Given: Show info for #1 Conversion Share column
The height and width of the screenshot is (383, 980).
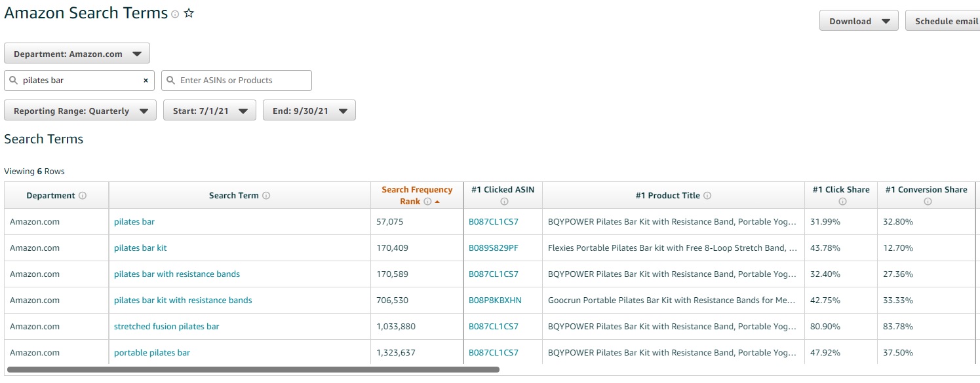Looking at the screenshot, I should (x=927, y=202).
